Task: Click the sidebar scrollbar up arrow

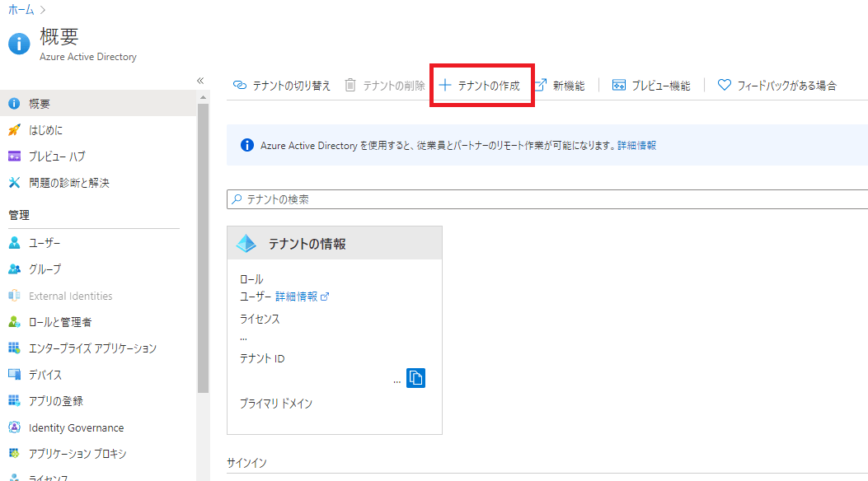Action: coord(203,97)
